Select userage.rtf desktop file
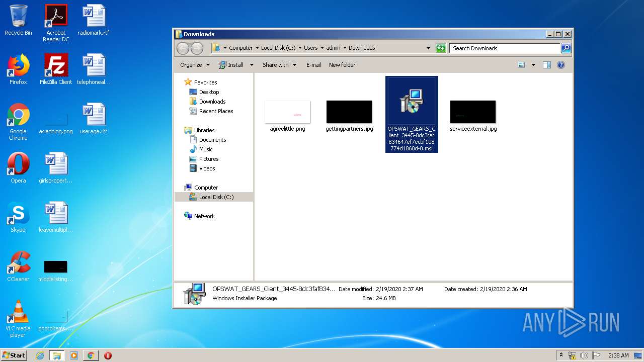 point(94,119)
